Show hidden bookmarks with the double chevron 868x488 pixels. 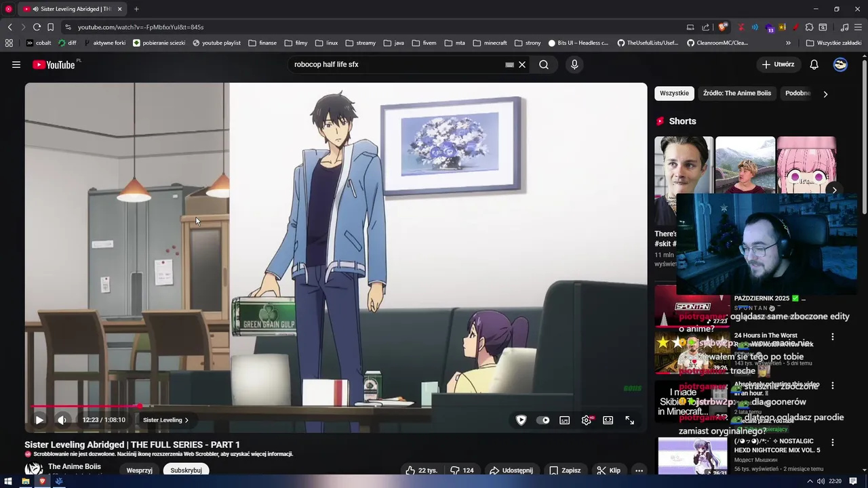pyautogui.click(x=788, y=43)
